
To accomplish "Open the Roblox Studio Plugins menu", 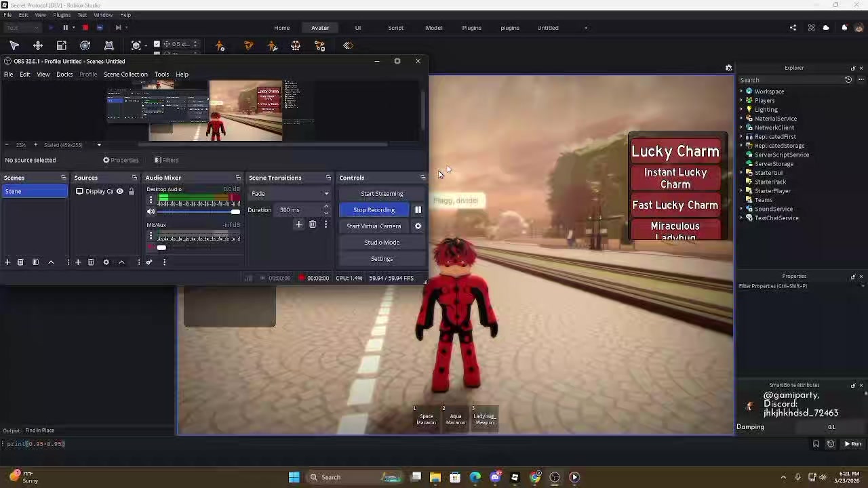I will [x=62, y=15].
